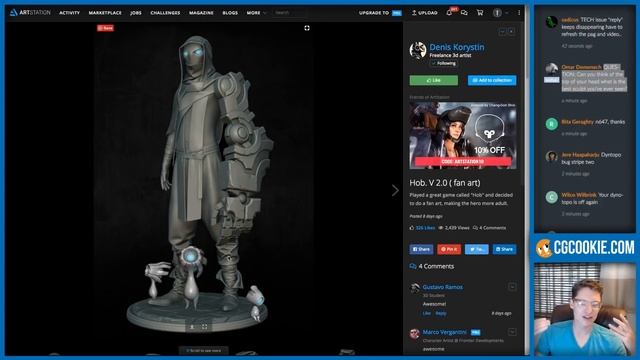
Task: Open the user avatar account menu
Action: coord(497,13)
